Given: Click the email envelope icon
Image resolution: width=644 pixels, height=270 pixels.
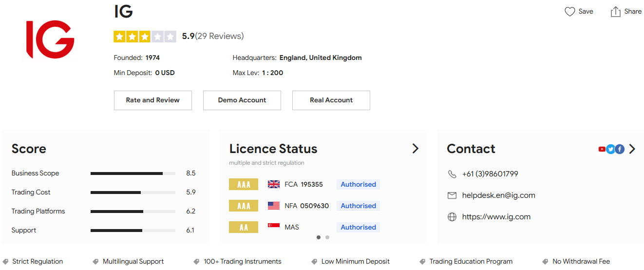Looking at the screenshot, I should (x=452, y=195).
